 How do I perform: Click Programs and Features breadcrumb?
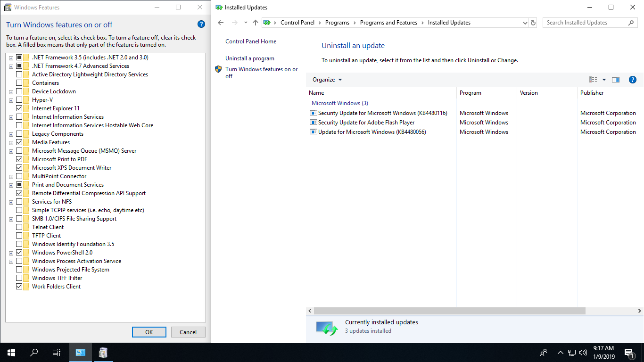coord(388,23)
